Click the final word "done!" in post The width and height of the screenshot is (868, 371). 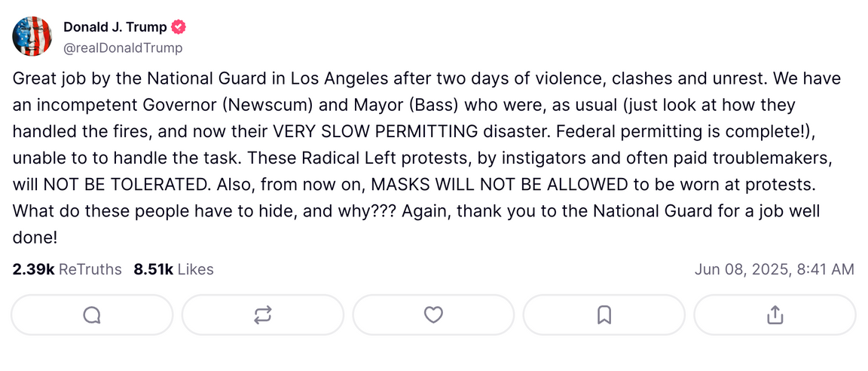(35, 238)
